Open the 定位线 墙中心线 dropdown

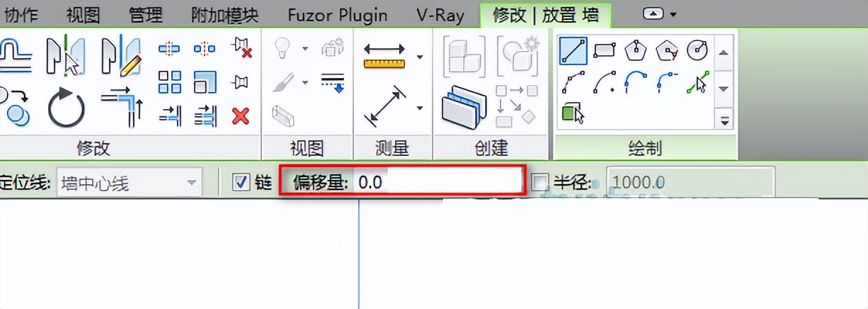point(129,183)
